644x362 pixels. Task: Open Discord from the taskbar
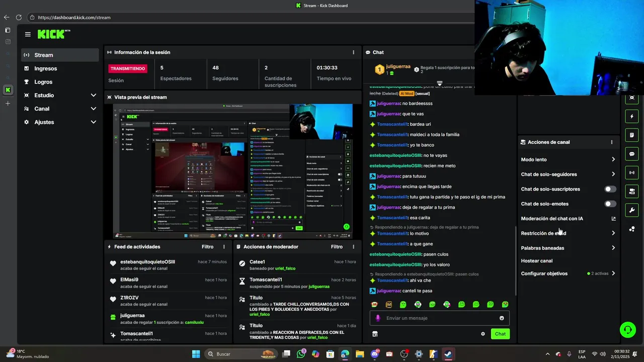pyautogui.click(x=374, y=354)
